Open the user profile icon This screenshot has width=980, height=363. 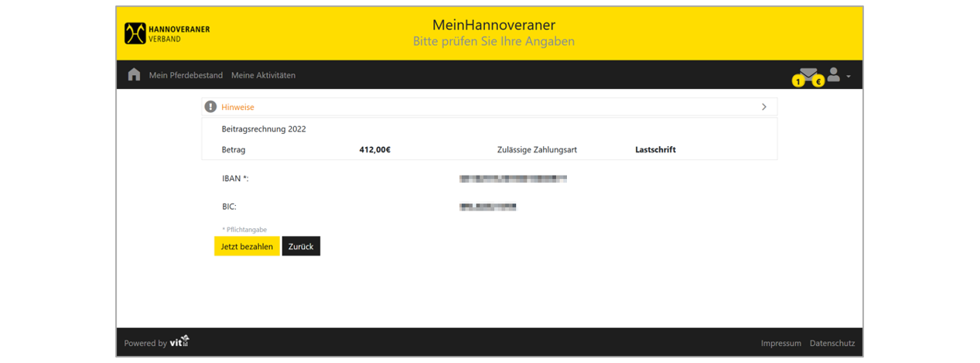pyautogui.click(x=833, y=74)
